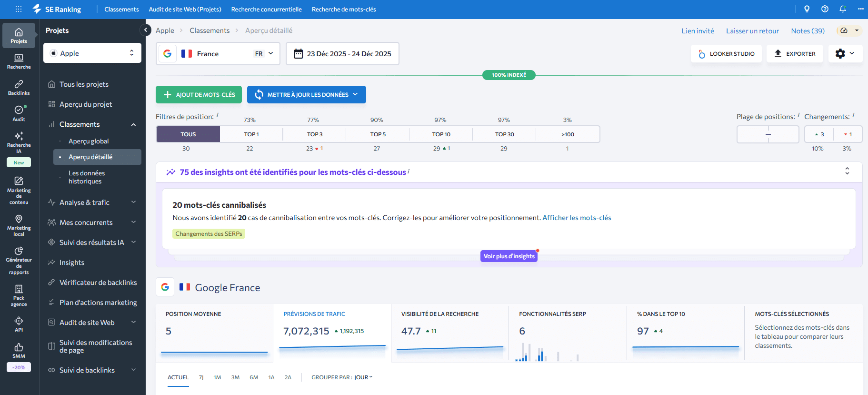
Task: Expand the Audit de site Web group
Action: click(134, 322)
